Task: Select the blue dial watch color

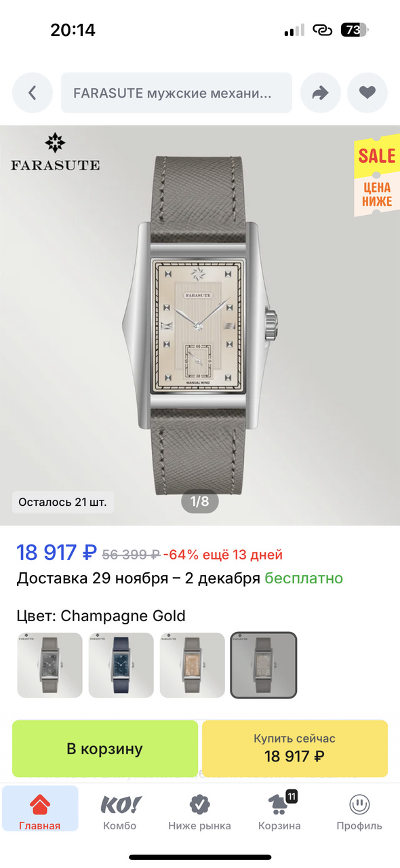Action: tap(121, 665)
